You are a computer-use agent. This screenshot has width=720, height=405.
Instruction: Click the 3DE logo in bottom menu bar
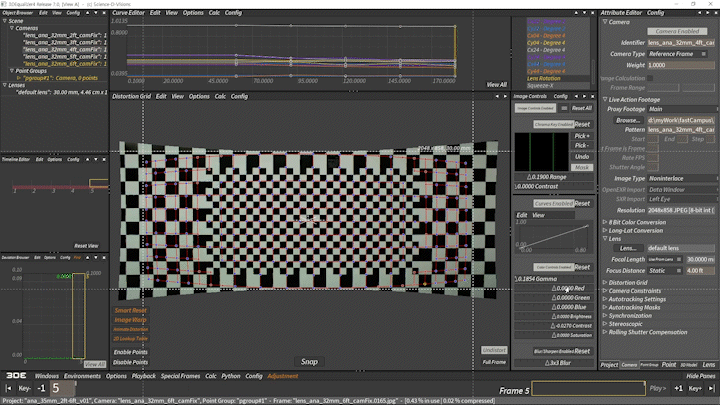pos(16,376)
